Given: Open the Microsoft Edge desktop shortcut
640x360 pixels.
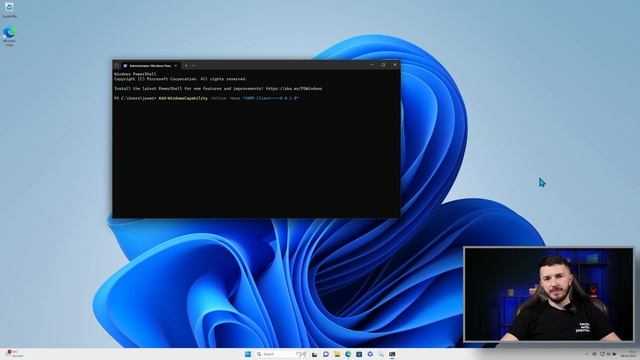Looking at the screenshot, I should (x=9, y=36).
